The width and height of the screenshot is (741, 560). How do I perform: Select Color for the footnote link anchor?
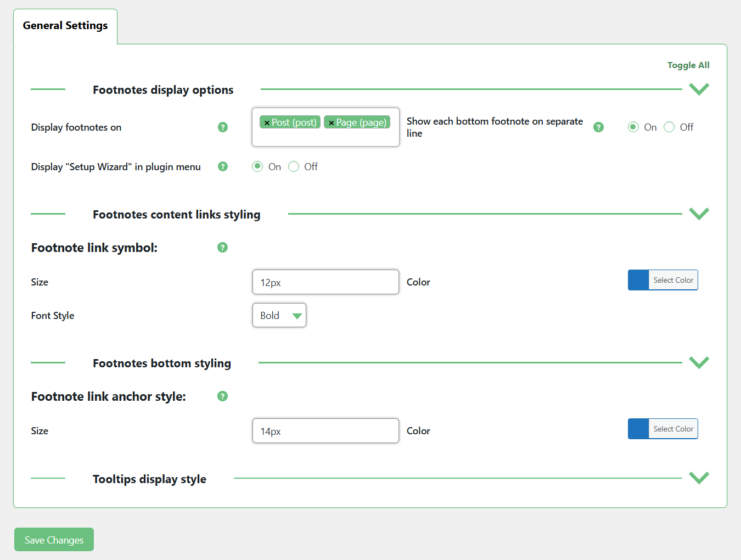tap(673, 429)
